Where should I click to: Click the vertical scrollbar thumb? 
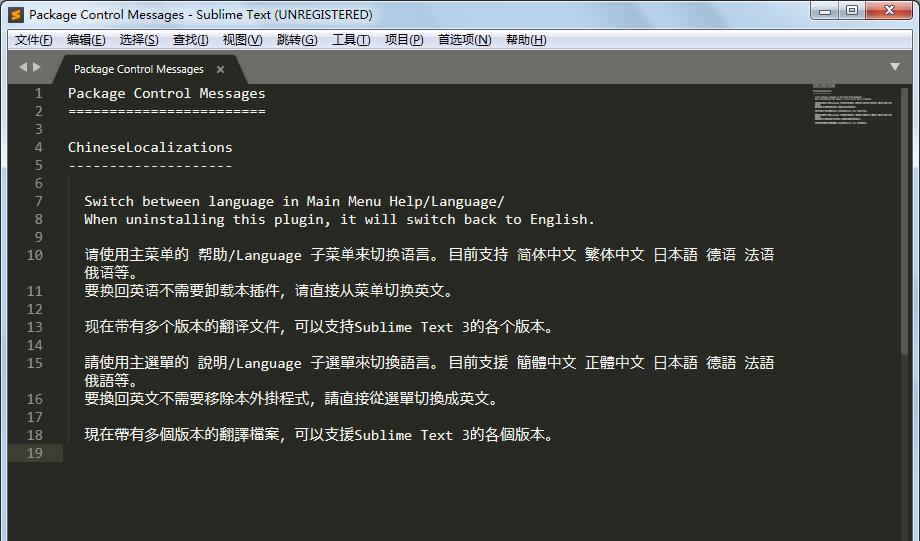coord(904,221)
